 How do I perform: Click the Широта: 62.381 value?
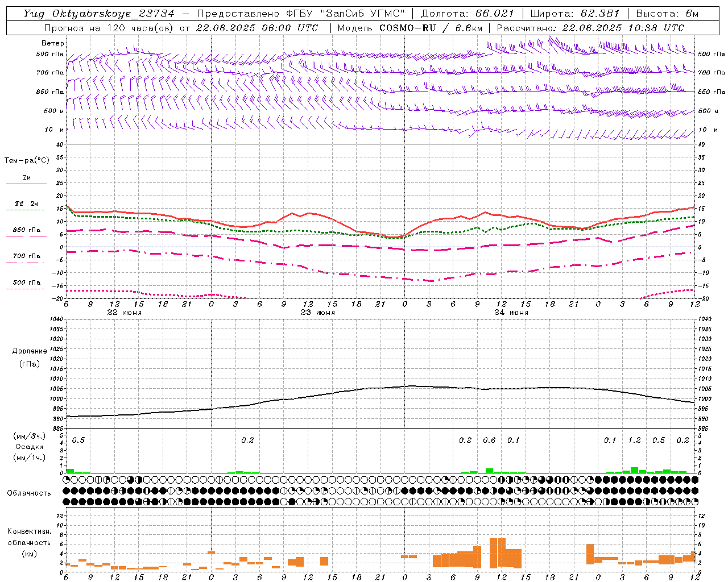click(x=574, y=14)
